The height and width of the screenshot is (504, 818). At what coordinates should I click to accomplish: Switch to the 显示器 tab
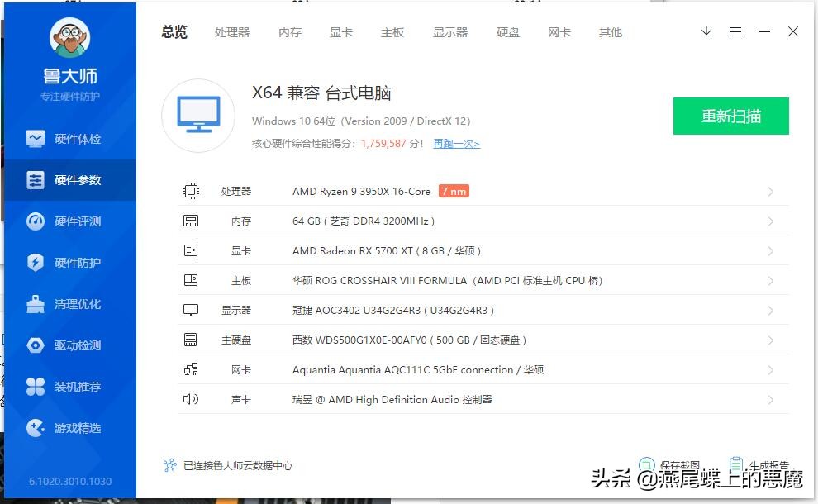[450, 32]
